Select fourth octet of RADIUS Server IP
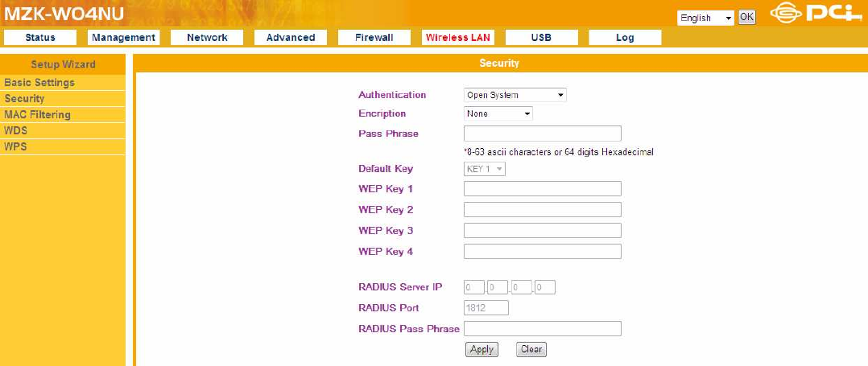This screenshot has height=366, width=868. pyautogui.click(x=545, y=287)
